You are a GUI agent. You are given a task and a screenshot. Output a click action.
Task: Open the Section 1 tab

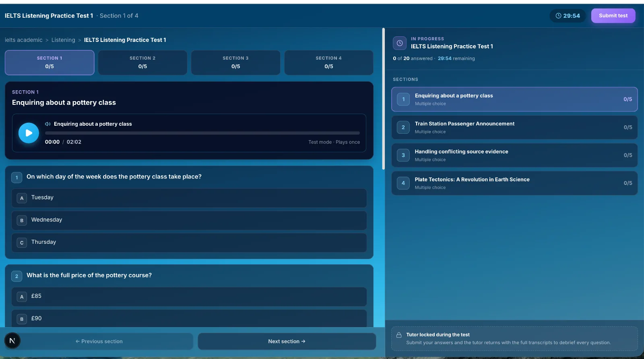click(x=50, y=62)
